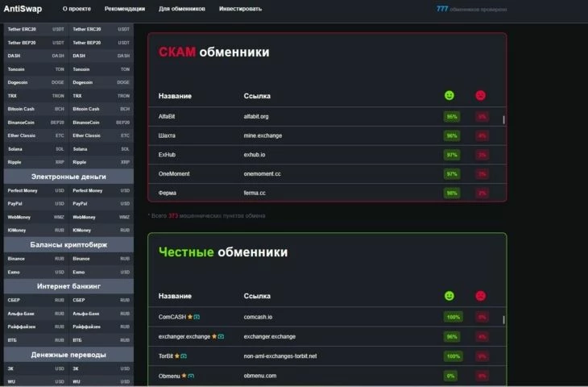Click the red negative badge in AlfaBit row

click(x=482, y=117)
